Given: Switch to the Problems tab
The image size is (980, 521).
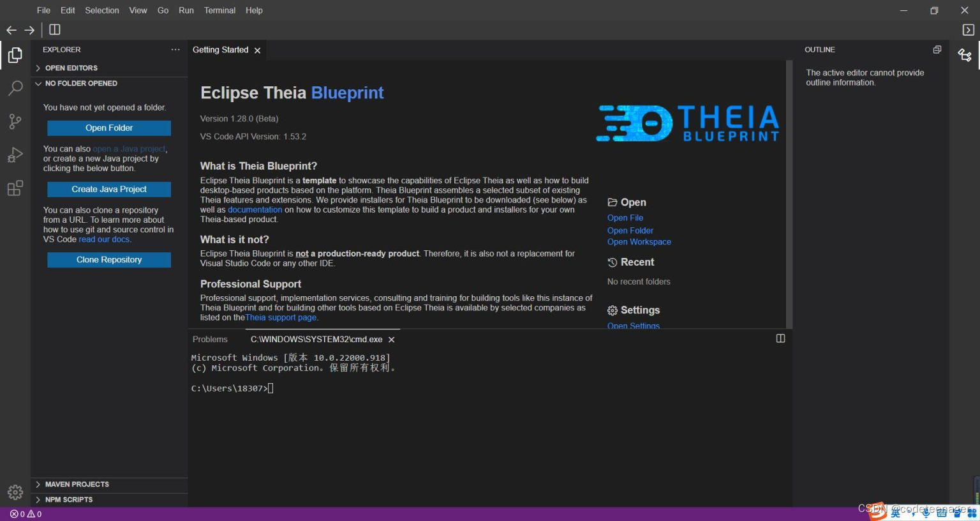Looking at the screenshot, I should pos(210,339).
